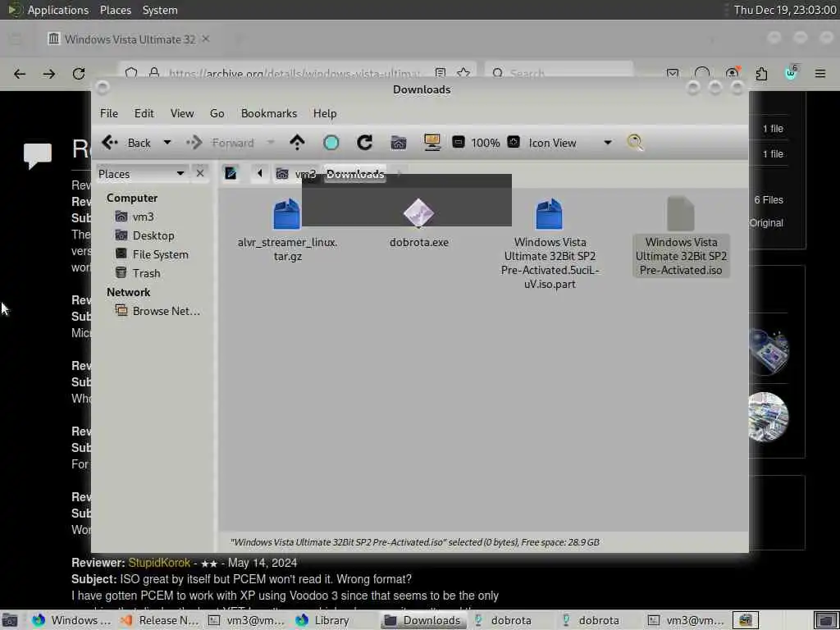Close the Windows Vista Ultimate 32 browser tab
This screenshot has width=840, height=630.
206,39
